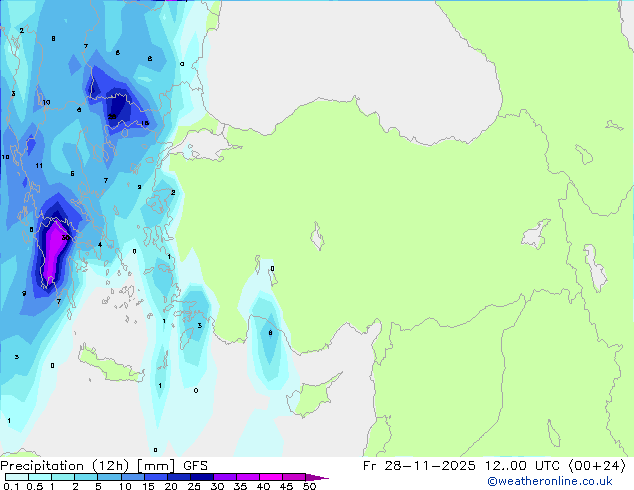Click the 1–2 mm legend color box
This screenshot has height=490, width=634.
(x=63, y=477)
